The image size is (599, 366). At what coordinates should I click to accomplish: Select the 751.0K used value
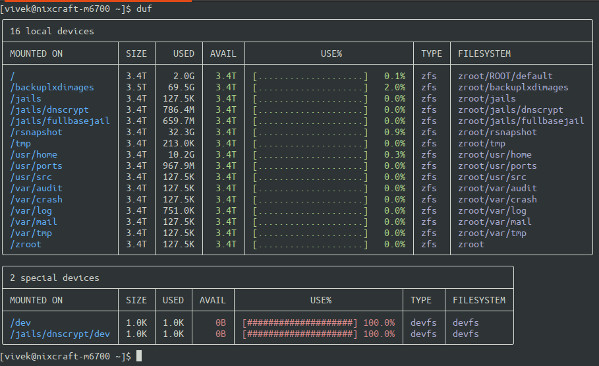tap(178, 211)
